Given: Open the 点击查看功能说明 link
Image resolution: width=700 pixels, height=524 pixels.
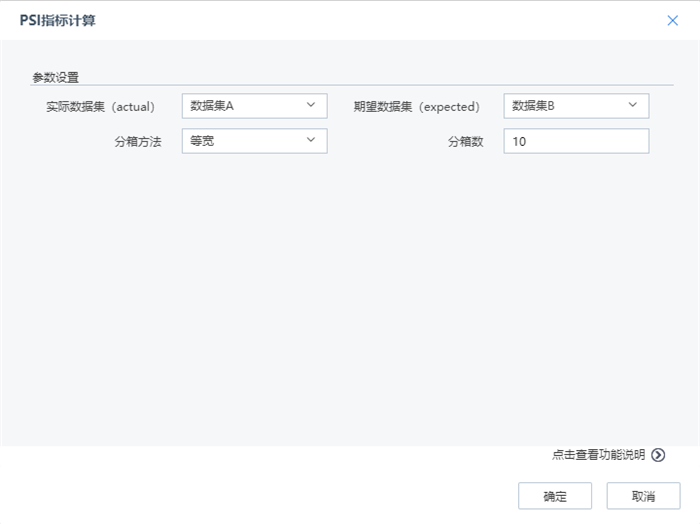Looking at the screenshot, I should (598, 455).
